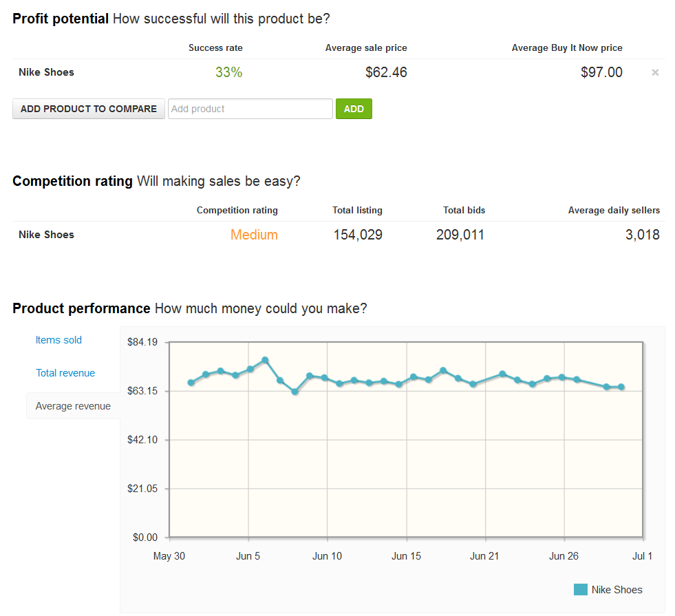Select the Average revenue tab

[73, 406]
